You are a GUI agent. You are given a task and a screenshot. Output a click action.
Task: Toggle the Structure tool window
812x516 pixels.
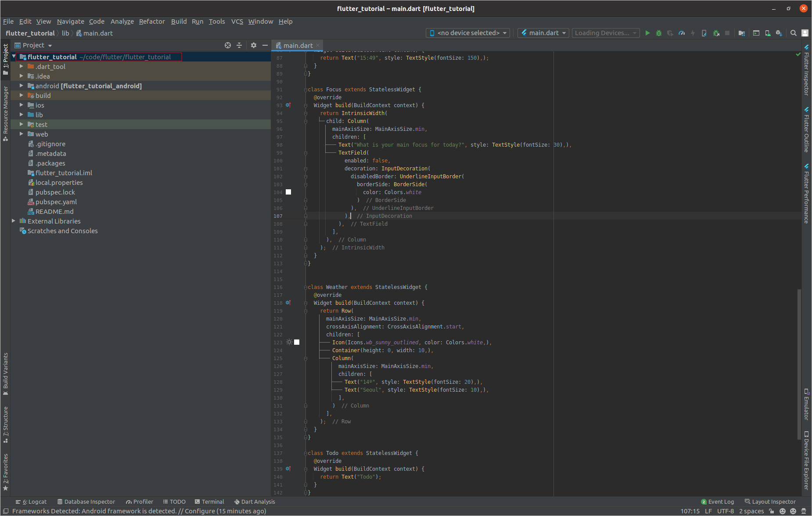pyautogui.click(x=5, y=424)
